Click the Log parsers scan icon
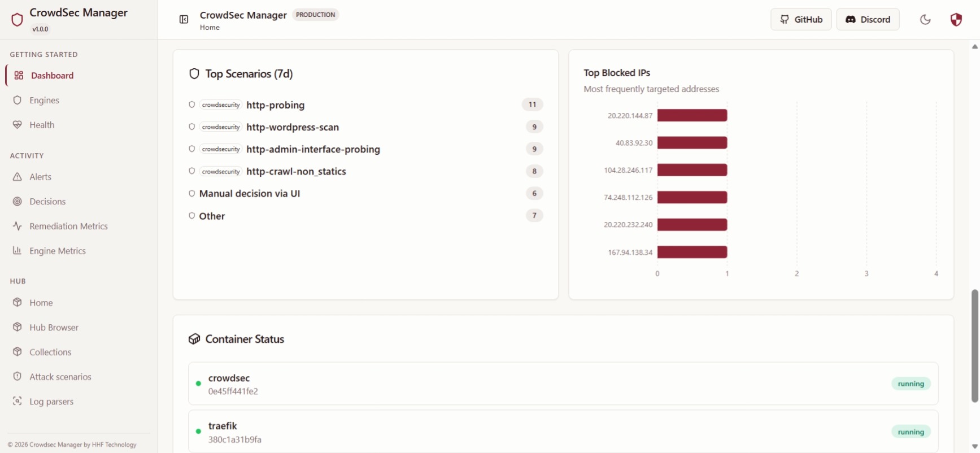Image resolution: width=980 pixels, height=453 pixels. pos(18,401)
